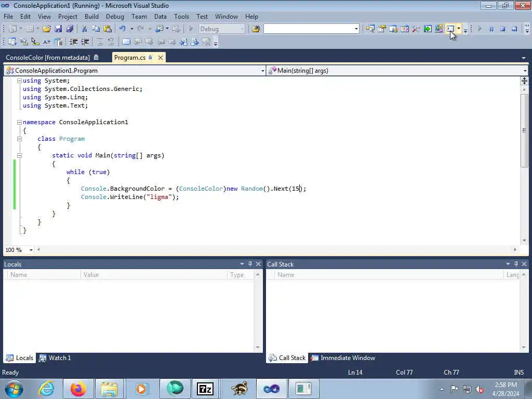Click the Type column header in Locals
The image size is (532, 399).
point(241,275)
